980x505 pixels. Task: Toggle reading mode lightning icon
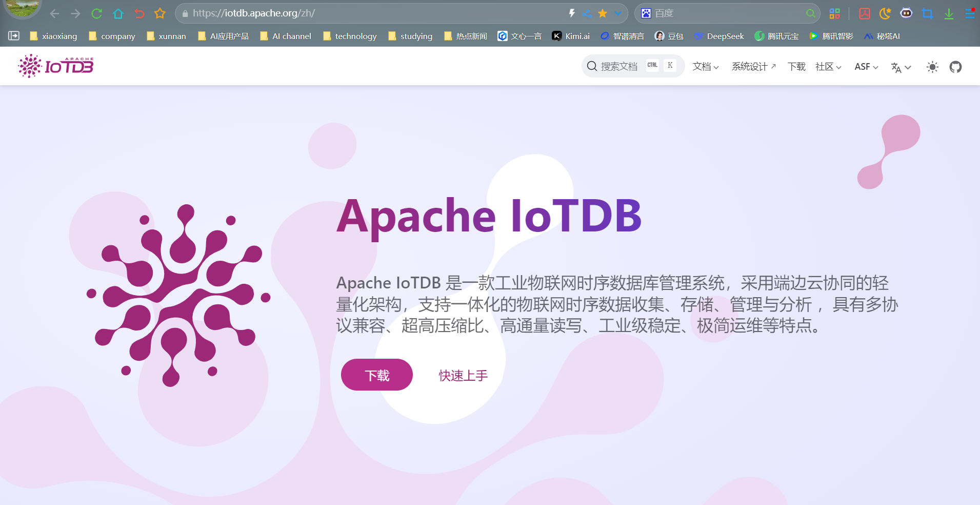(x=572, y=13)
